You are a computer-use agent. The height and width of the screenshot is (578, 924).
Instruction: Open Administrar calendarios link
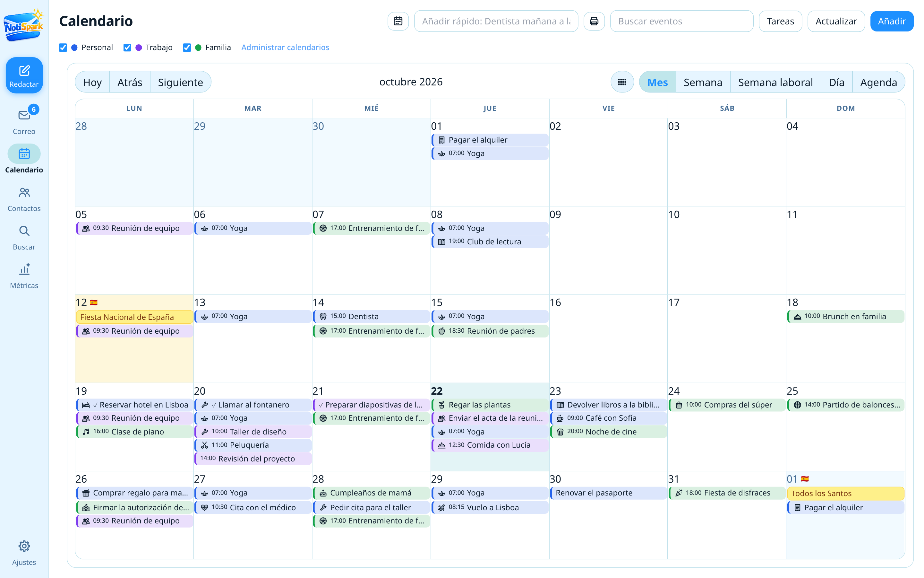pos(285,48)
